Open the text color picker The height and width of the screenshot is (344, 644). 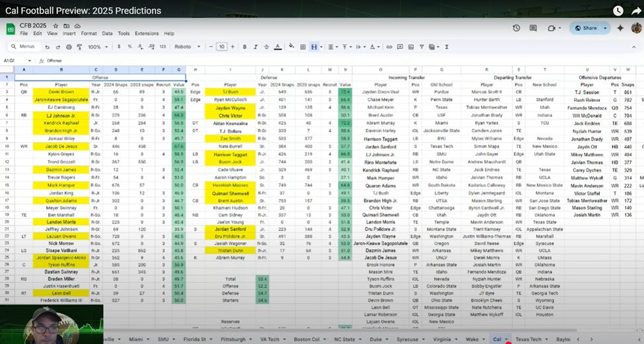tap(277, 47)
